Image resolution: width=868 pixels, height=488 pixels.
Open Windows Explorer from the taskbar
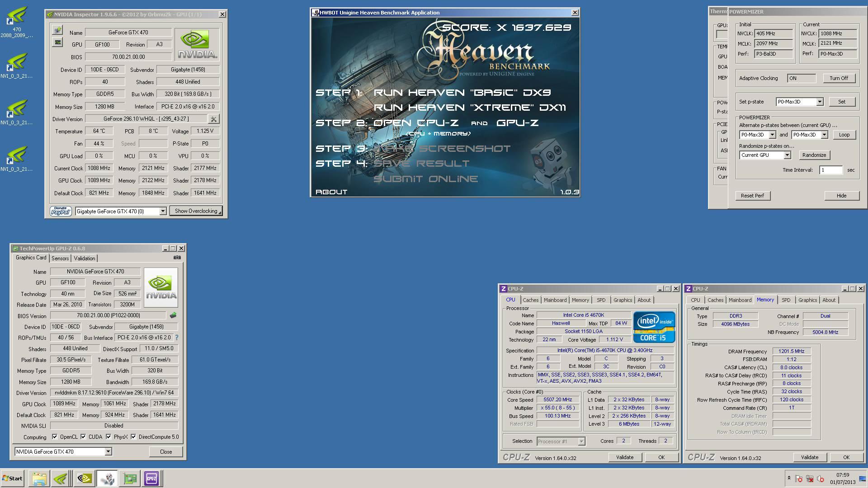click(39, 479)
